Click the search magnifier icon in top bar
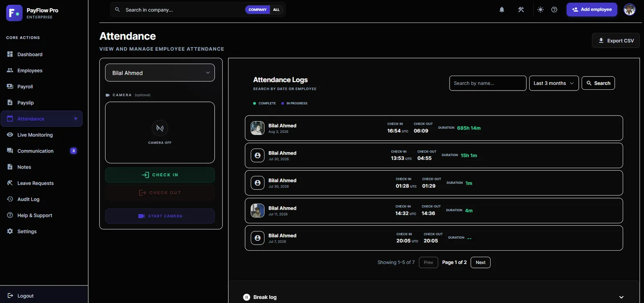The image size is (644, 303). pyautogui.click(x=118, y=9)
